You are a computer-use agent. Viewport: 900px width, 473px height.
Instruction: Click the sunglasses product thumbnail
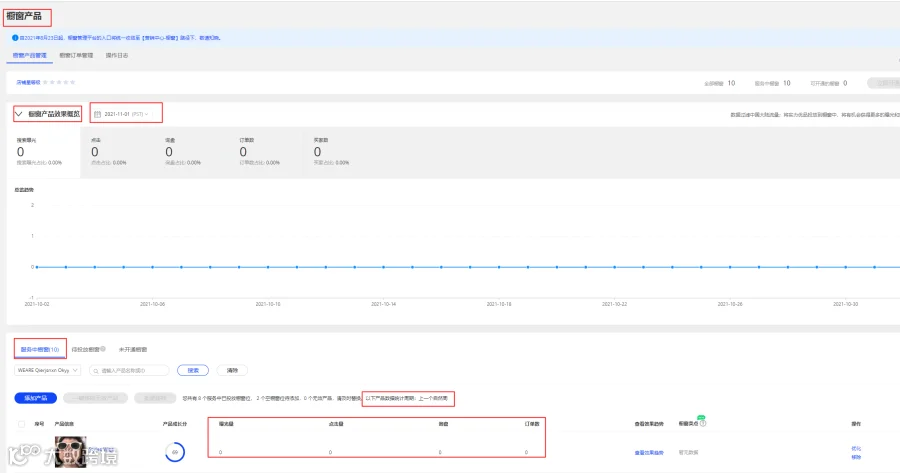[x=71, y=452]
